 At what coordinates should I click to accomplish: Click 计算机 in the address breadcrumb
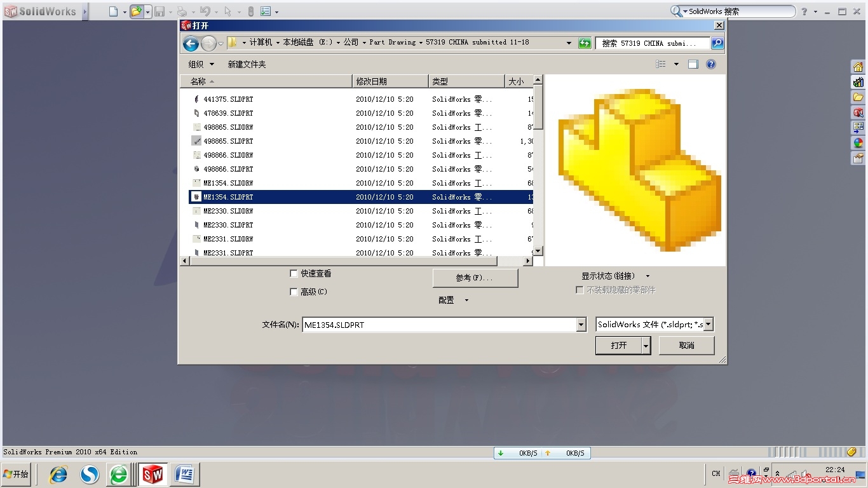click(261, 43)
